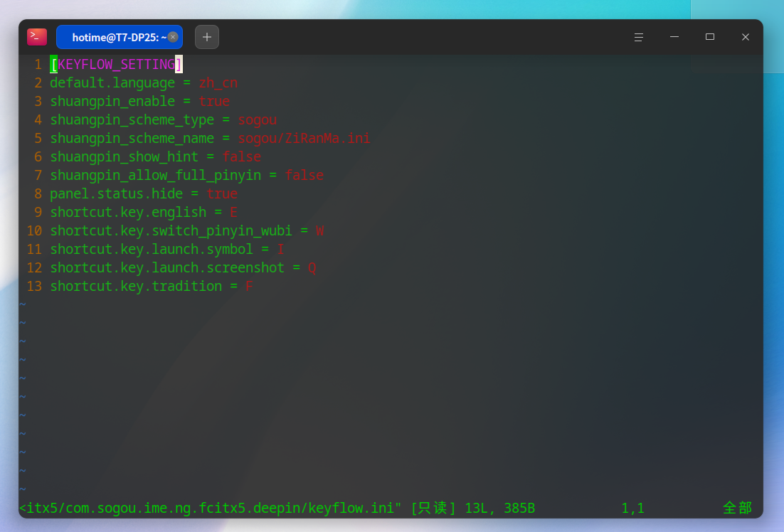Click the E value for english shortcut
The image size is (784, 532).
233,213
